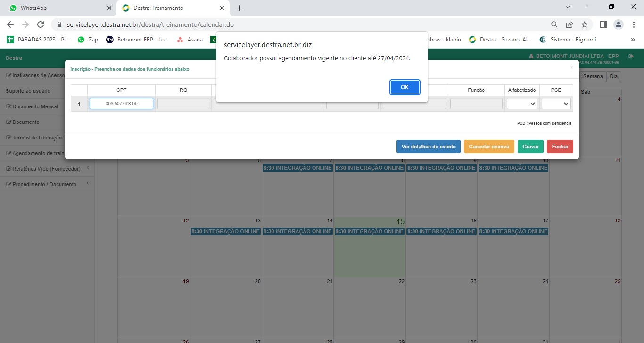Click the share page icon
This screenshot has width=644, height=343.
click(x=570, y=24)
